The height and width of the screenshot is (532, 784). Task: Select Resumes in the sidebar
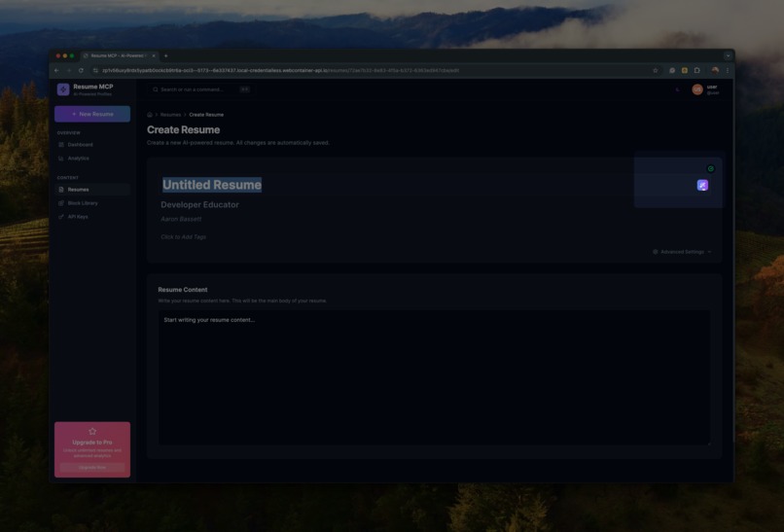92,190
